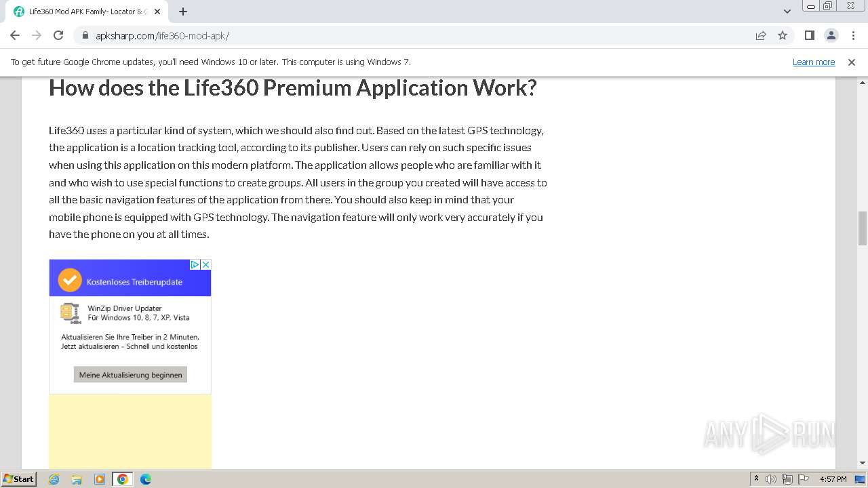Open the Chrome profile menu
Screen dimensions: 868x488
(x=831, y=35)
